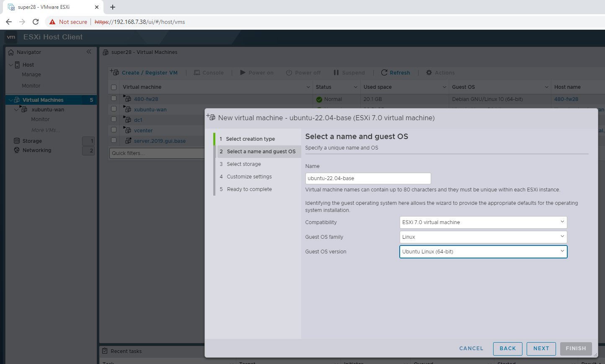Collapse the Navigator panel with double chevron
The height and width of the screenshot is (364, 605).
tap(89, 52)
